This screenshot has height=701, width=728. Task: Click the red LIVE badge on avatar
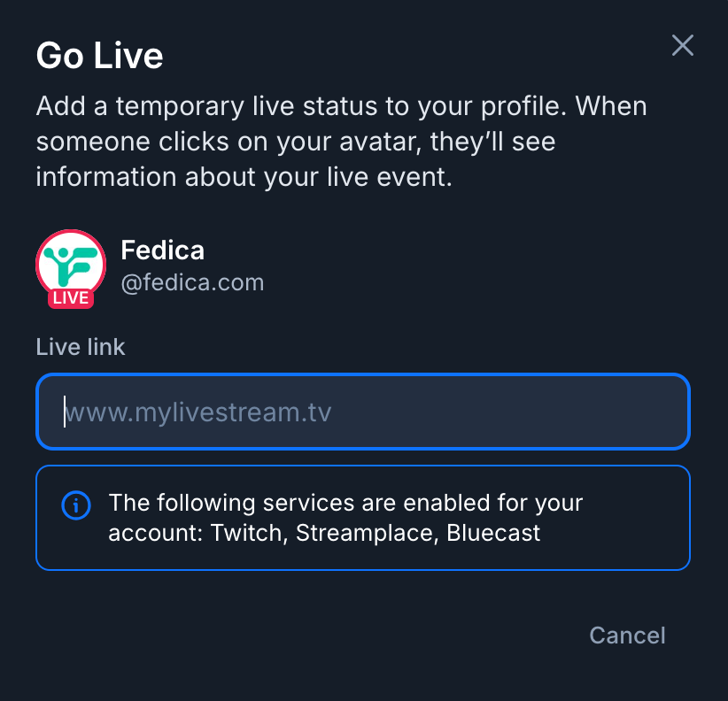[x=71, y=297]
